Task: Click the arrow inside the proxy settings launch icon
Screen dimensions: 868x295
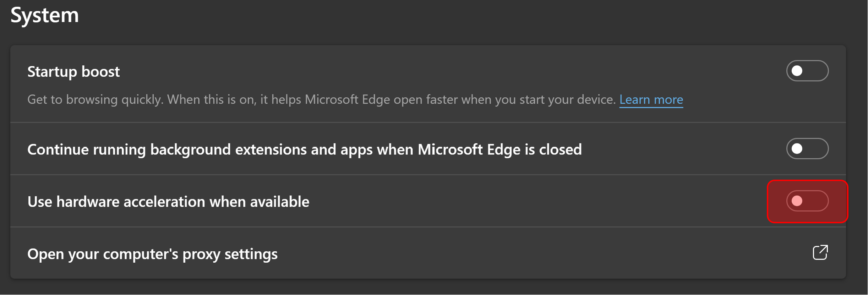Action: point(824,249)
